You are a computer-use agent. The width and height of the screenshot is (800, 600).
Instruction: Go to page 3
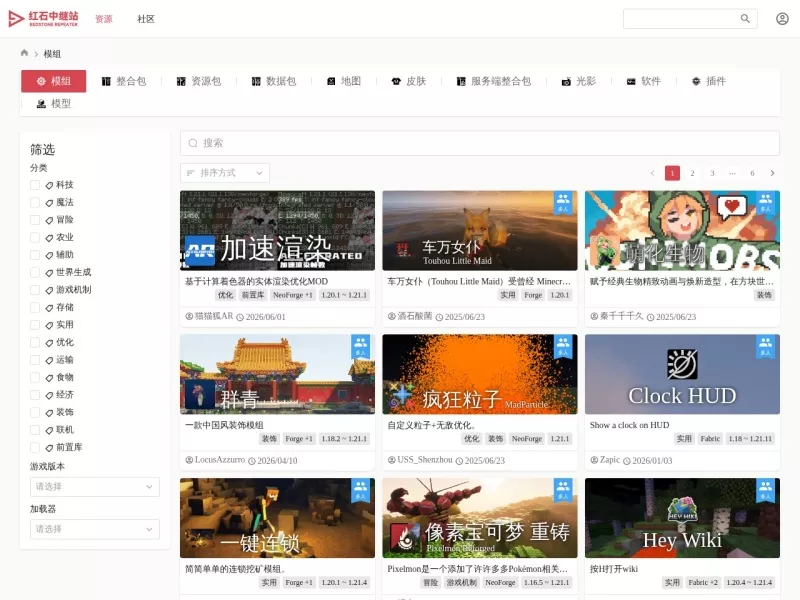click(712, 173)
